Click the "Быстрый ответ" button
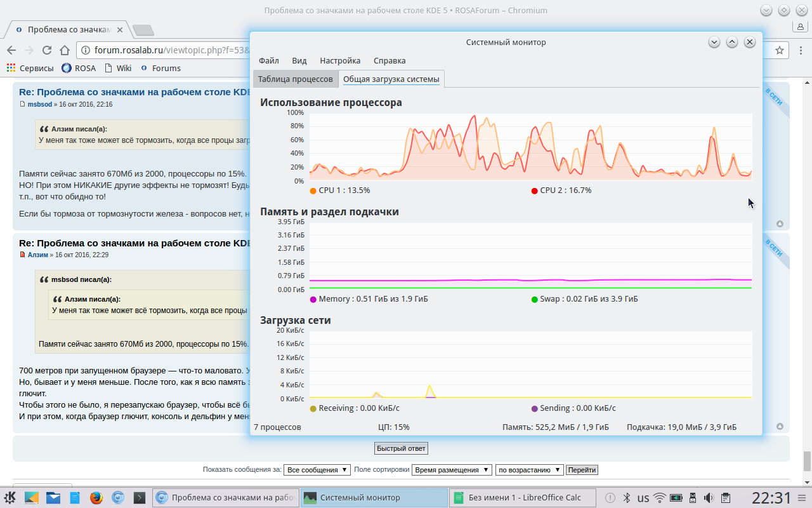This screenshot has width=812, height=508. click(x=401, y=448)
